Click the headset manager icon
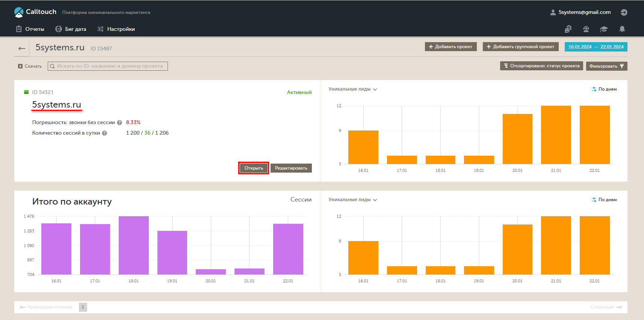644x320 pixels. [x=586, y=29]
